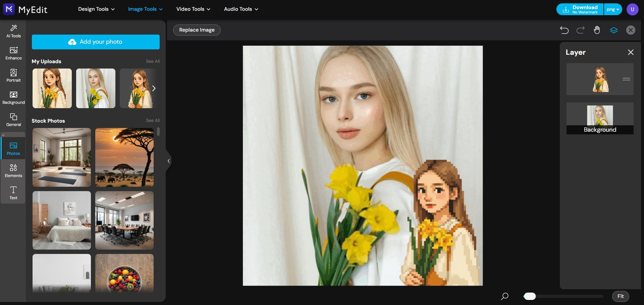Click the Replace Image button
644x305 pixels.
[x=196, y=30]
